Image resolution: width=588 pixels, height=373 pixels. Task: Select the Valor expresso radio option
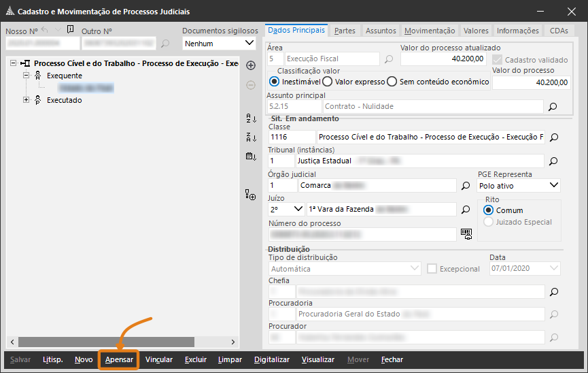[x=327, y=82]
